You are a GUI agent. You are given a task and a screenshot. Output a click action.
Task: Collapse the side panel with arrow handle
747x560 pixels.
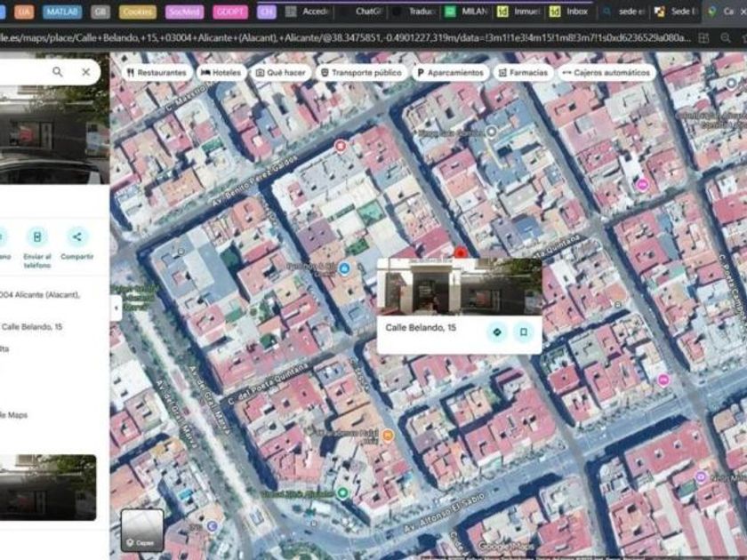click(116, 308)
